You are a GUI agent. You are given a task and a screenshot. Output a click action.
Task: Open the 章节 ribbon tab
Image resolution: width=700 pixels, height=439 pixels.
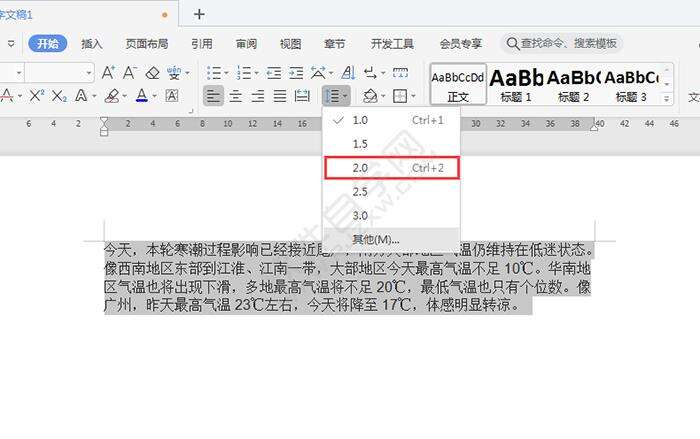335,44
